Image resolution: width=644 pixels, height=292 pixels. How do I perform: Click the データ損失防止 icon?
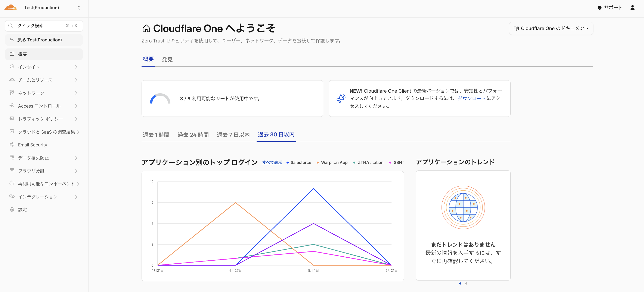coord(12,158)
